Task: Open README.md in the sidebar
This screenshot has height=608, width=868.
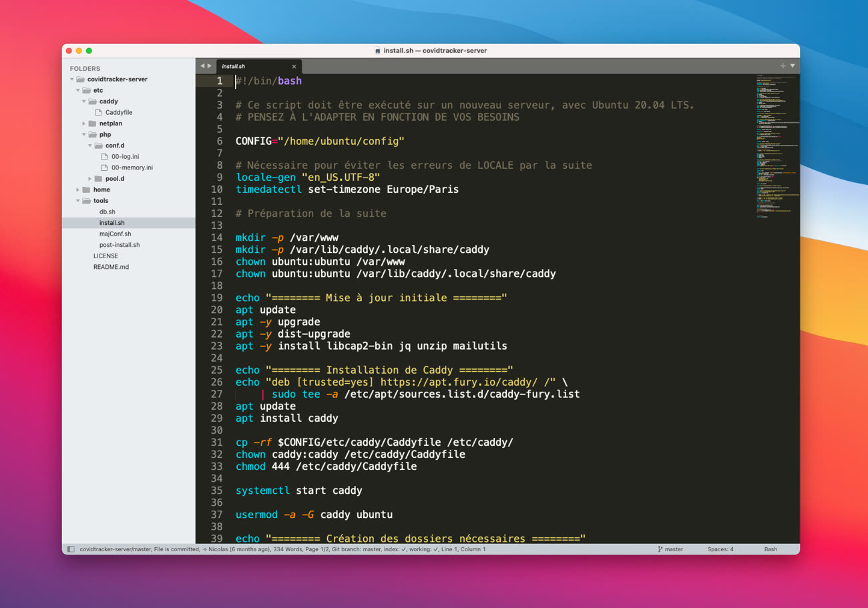Action: pos(111,267)
